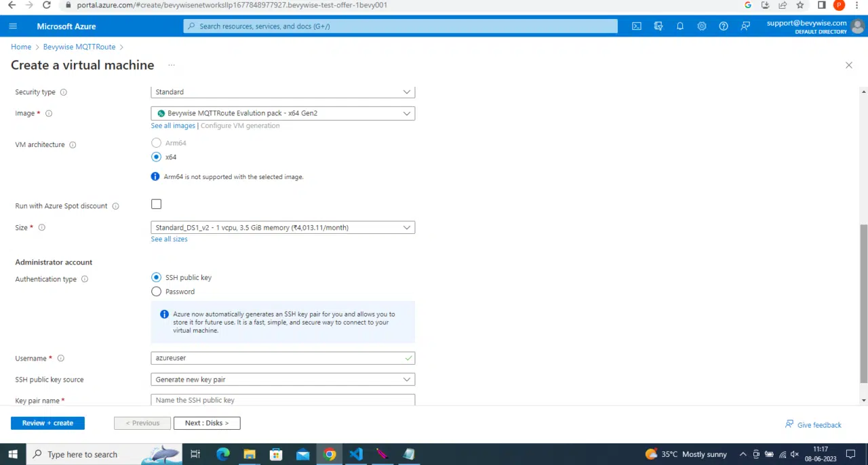Screen dimensions: 868x465
Task: Click the Windows taskbar search box
Action: click(104, 454)
